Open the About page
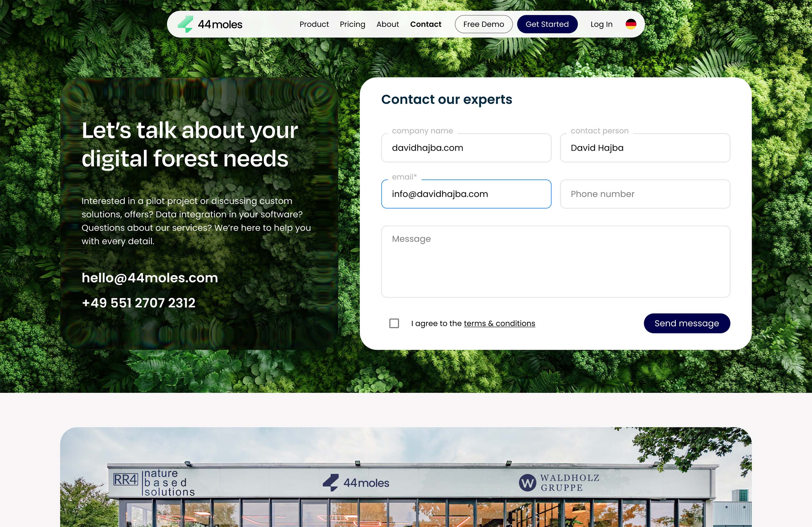 (x=388, y=24)
